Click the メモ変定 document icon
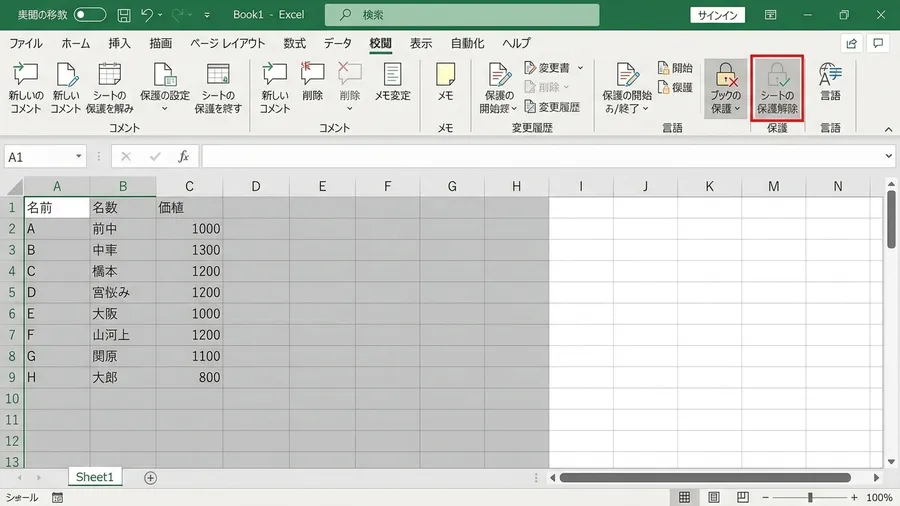The width and height of the screenshot is (900, 506). point(393,75)
